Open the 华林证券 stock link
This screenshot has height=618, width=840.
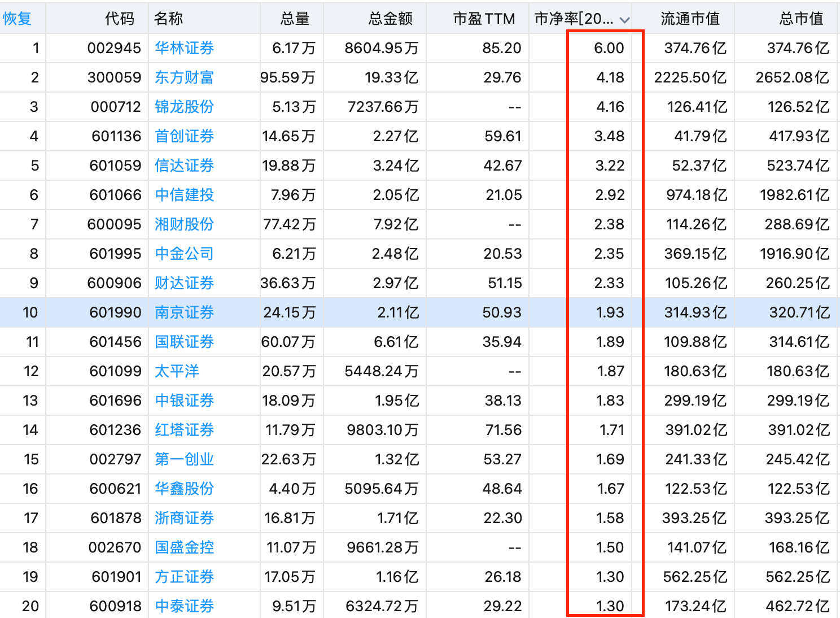coord(185,48)
